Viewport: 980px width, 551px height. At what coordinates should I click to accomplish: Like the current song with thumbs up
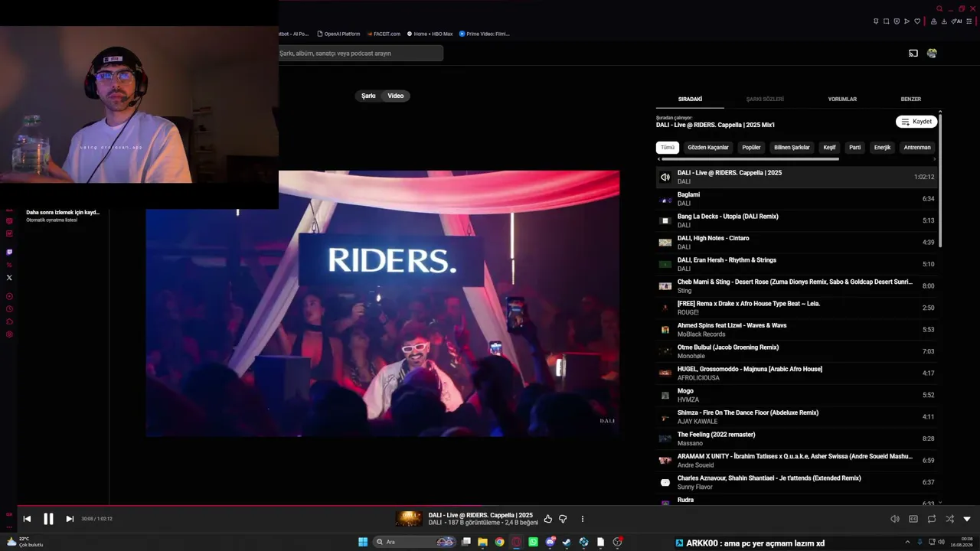point(547,519)
